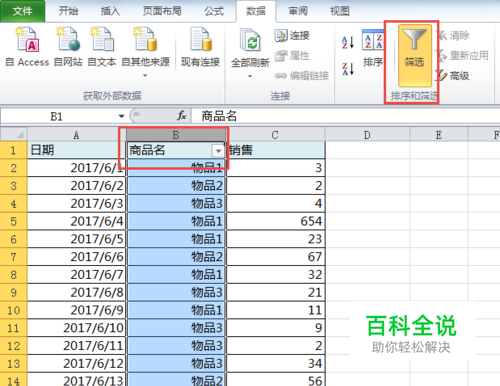Select column B header
500x386 pixels.
pos(176,135)
